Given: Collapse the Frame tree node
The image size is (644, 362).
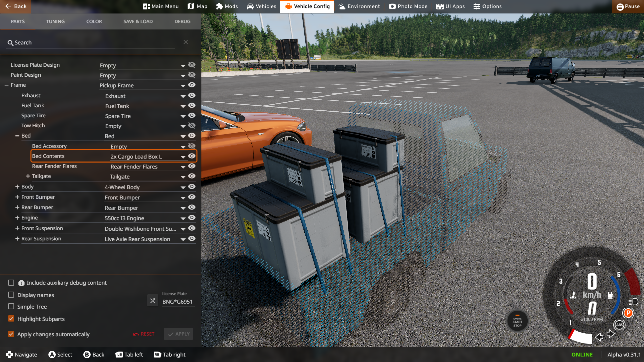Looking at the screenshot, I should click(x=7, y=85).
